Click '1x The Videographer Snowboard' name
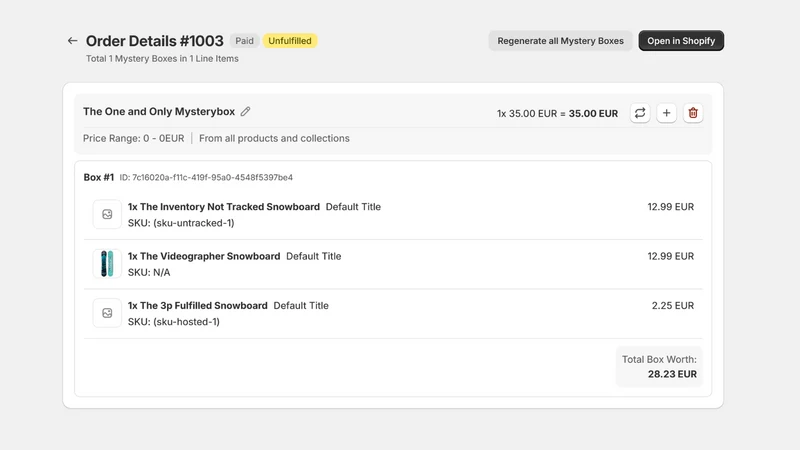 click(204, 256)
